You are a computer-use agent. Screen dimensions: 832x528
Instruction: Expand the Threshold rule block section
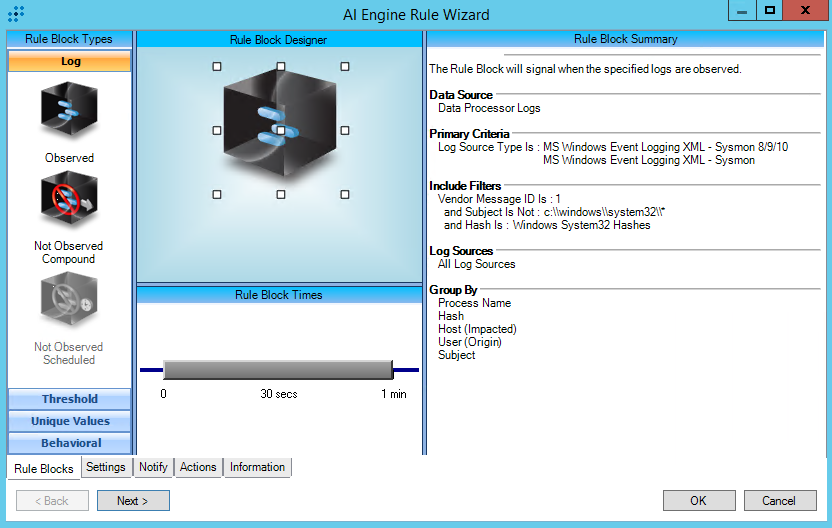(69, 399)
